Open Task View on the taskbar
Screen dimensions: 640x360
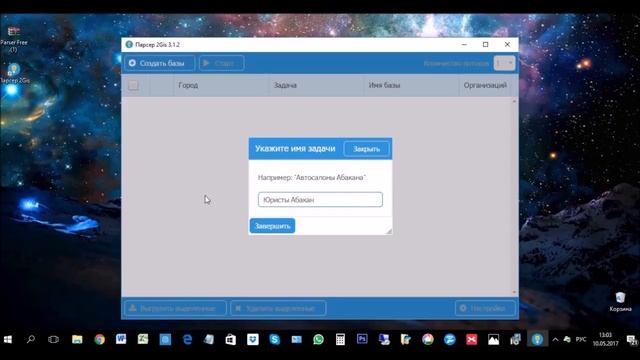pos(53,340)
